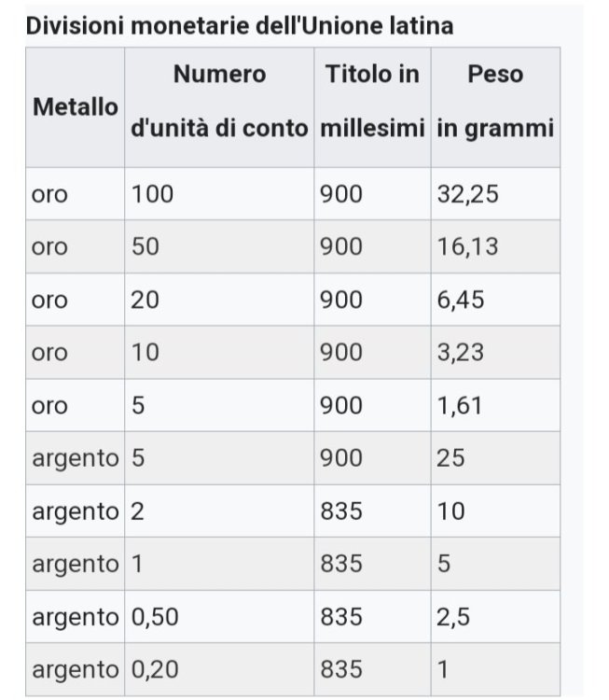Click the weight cell 16,13
This screenshot has height=700, width=609.
[467, 246]
